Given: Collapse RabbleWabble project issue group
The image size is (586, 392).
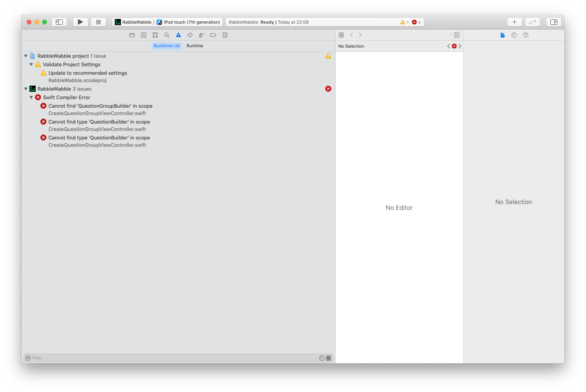Looking at the screenshot, I should point(26,56).
